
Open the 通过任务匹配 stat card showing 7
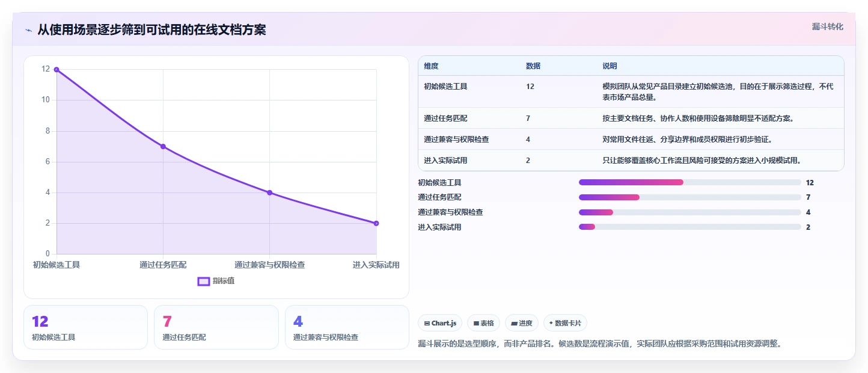(x=216, y=327)
